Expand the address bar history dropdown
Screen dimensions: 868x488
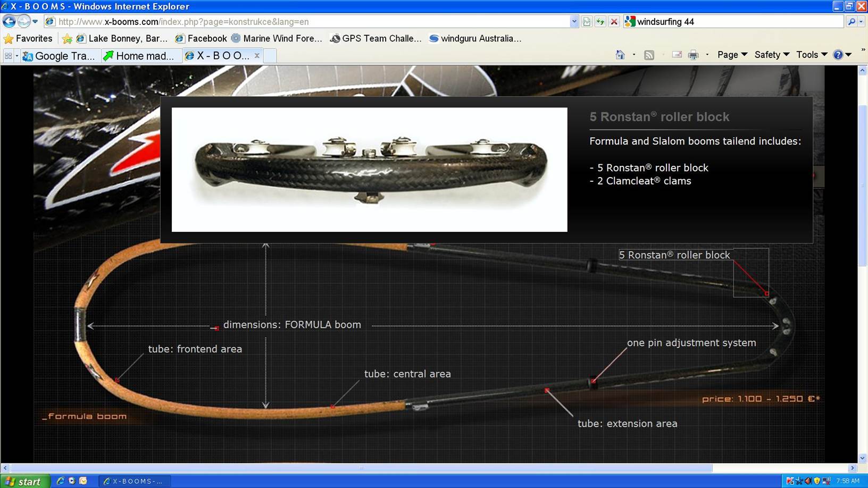click(574, 22)
